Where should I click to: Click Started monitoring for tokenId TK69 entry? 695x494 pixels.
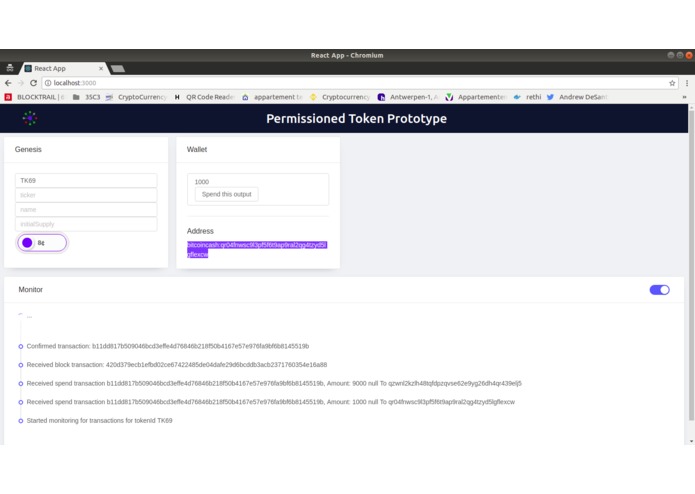click(99, 420)
